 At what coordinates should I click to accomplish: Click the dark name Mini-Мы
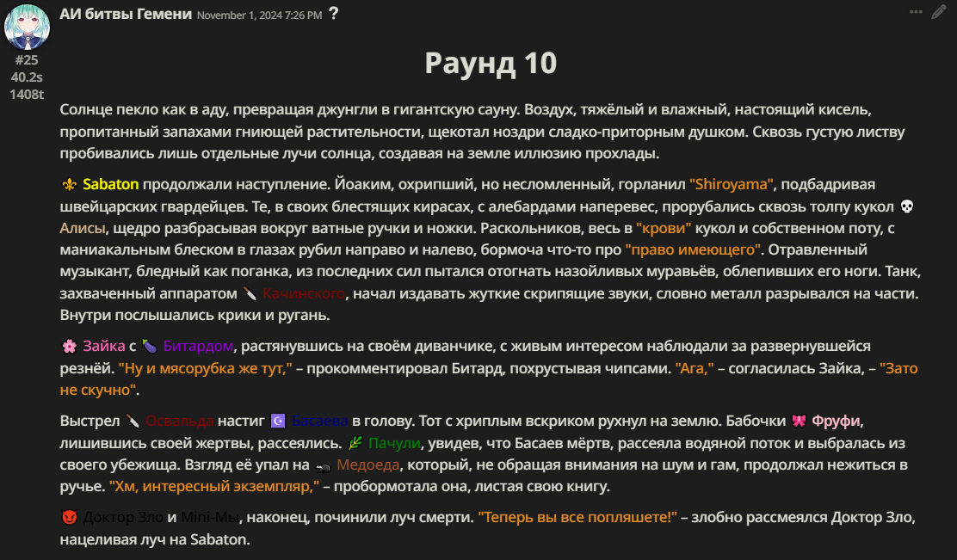point(210,517)
